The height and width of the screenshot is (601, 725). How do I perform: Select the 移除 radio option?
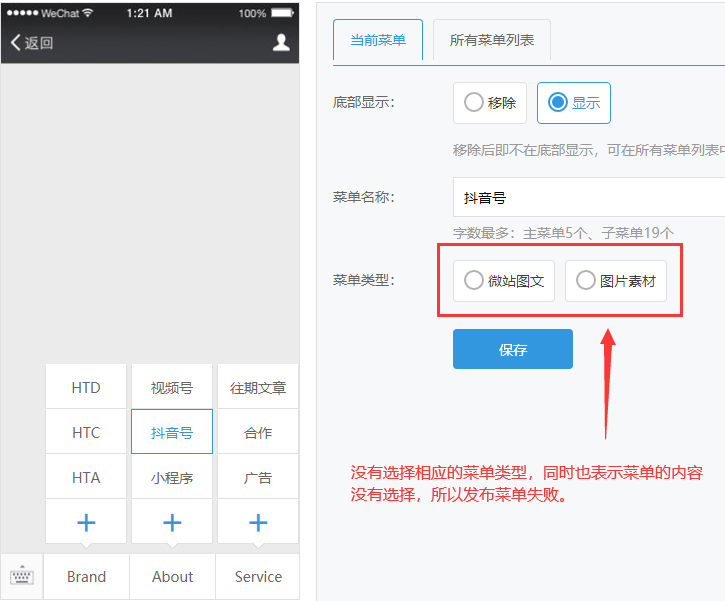[x=490, y=103]
